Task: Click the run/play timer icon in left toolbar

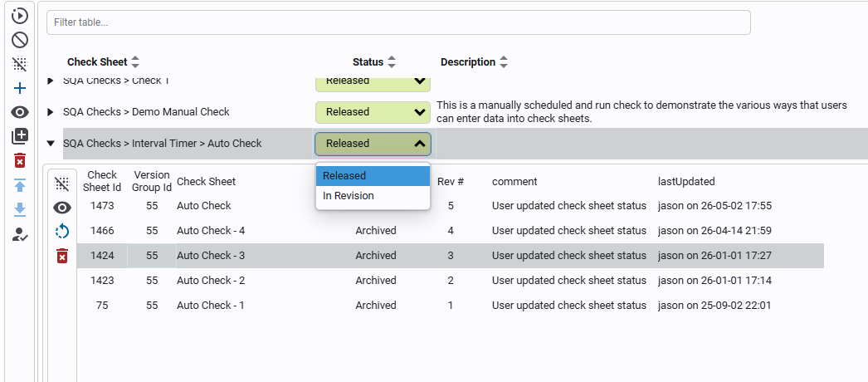Action: [x=19, y=16]
